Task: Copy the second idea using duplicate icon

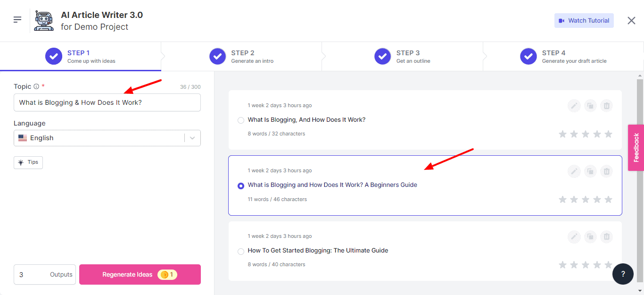Action: 590,171
